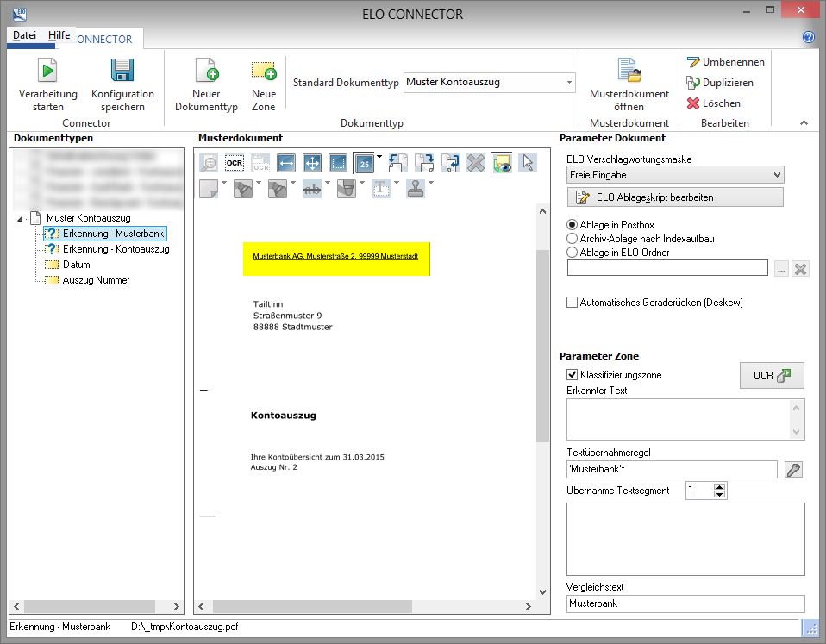
Task: Open the help question mark icon
Action: pyautogui.click(x=809, y=37)
